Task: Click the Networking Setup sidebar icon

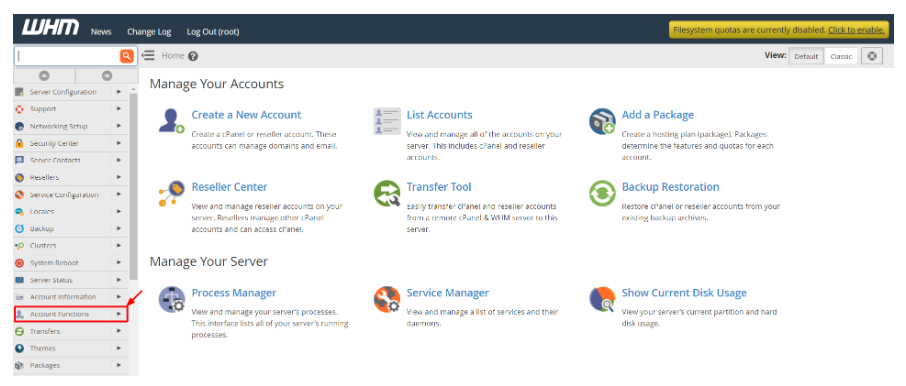Action: 19,126
